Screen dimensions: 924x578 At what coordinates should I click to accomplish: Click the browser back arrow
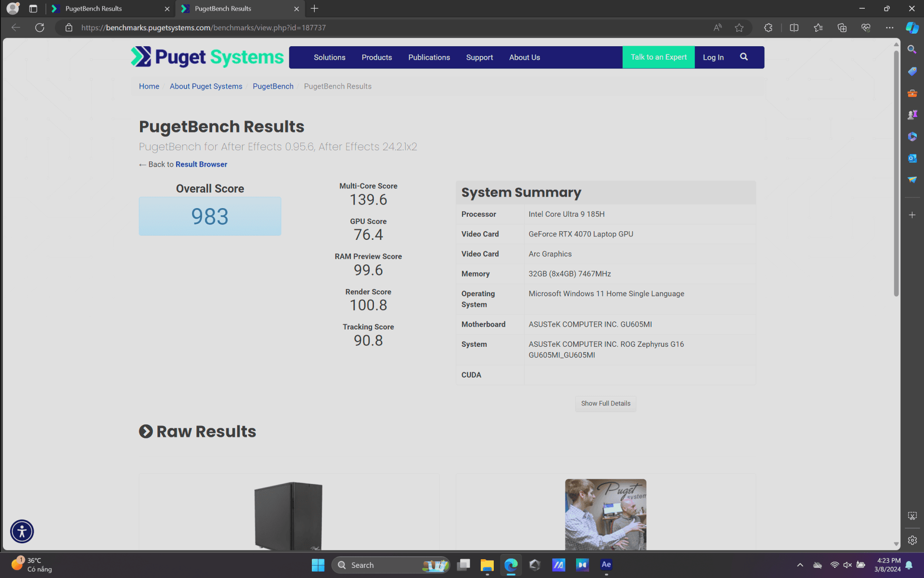pyautogui.click(x=16, y=27)
